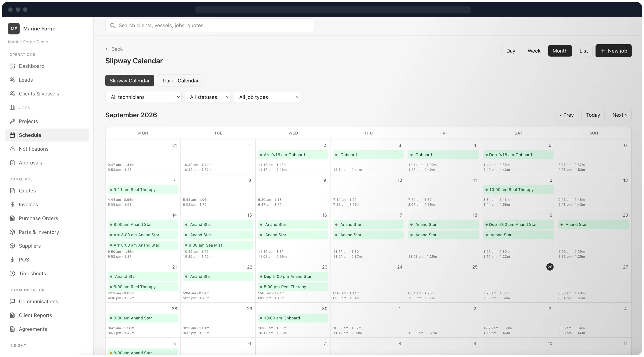The image size is (644, 357).
Task: Open 8:00 am Reel Therapy on Sept 21
Action: coord(143,287)
